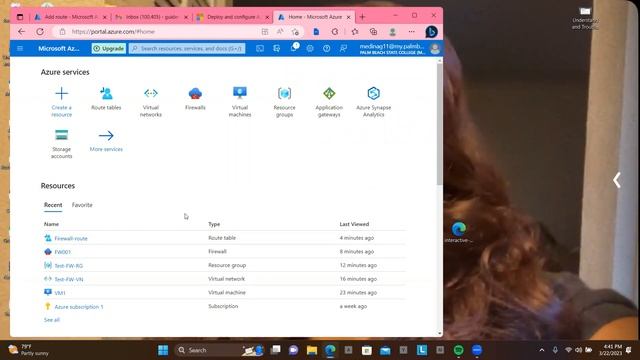640x360 pixels.
Task: Click the Last Viewed column header
Action: (354, 224)
